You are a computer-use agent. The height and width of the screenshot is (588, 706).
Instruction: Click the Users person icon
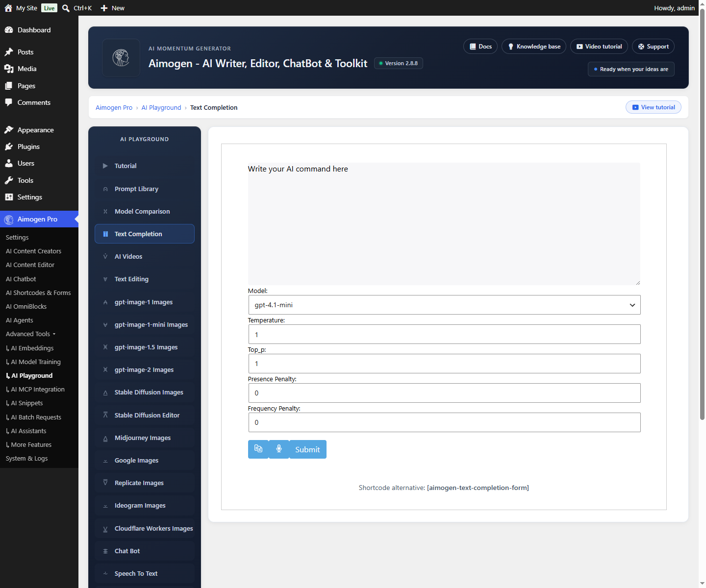coord(9,163)
